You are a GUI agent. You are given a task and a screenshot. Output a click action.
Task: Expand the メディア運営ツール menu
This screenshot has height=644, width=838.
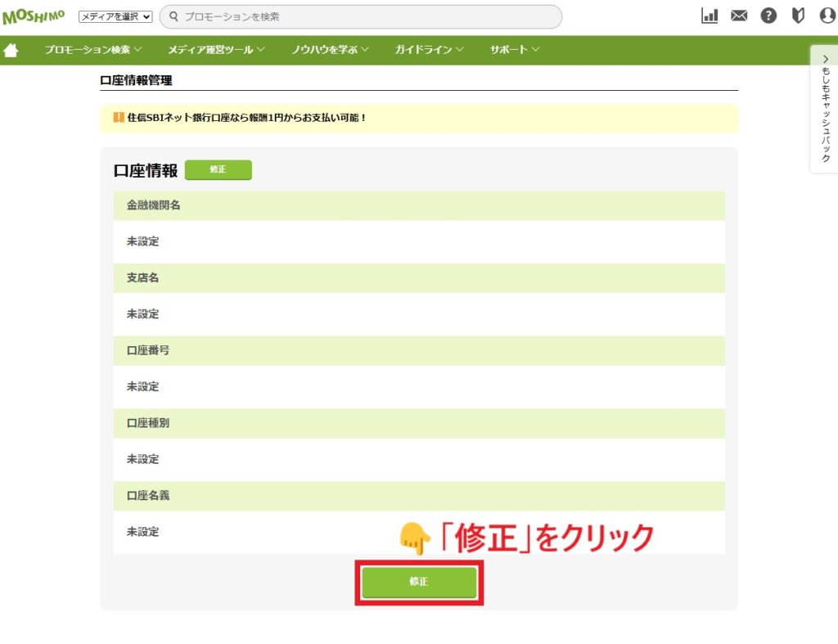coord(216,50)
